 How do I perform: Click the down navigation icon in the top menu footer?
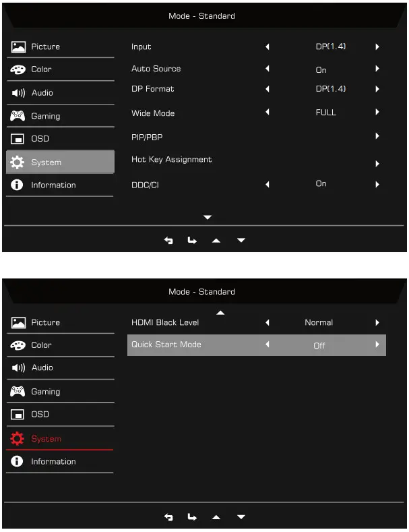[241, 240]
